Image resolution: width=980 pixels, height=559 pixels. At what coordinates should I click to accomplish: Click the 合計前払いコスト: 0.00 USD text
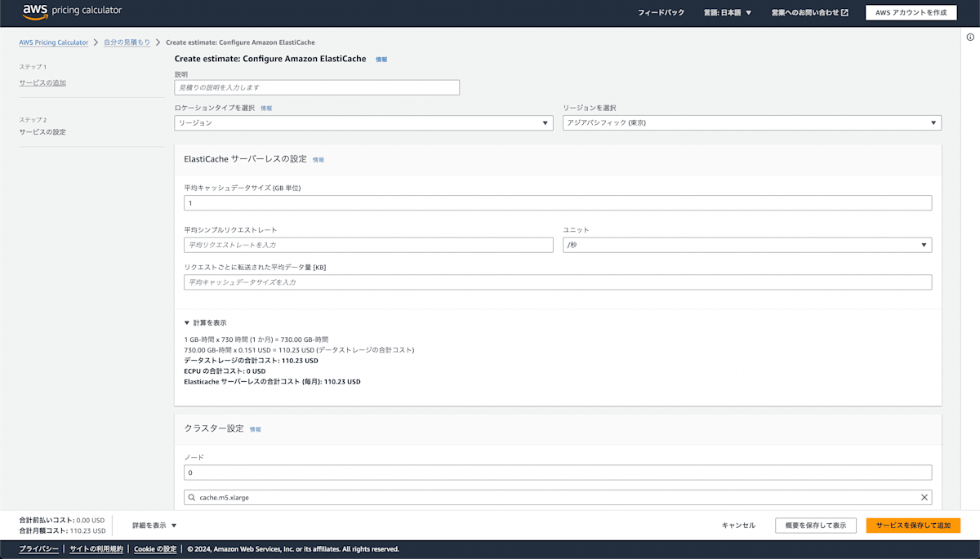[x=62, y=520]
